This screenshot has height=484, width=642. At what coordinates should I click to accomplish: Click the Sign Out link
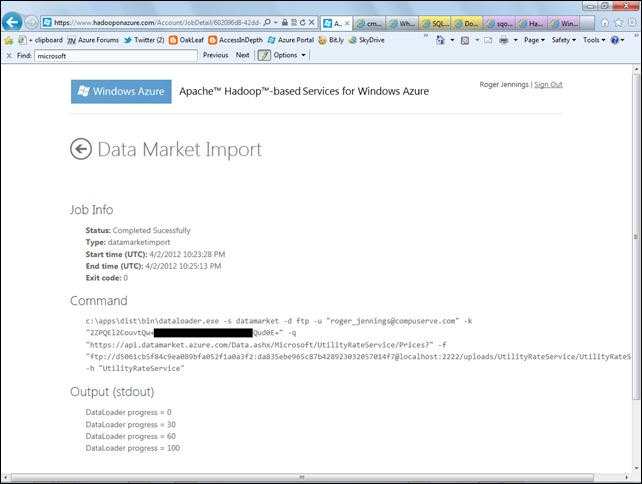pos(548,84)
